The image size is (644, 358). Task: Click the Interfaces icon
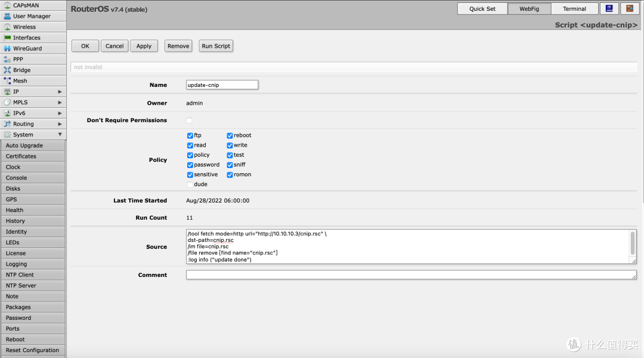pos(7,38)
